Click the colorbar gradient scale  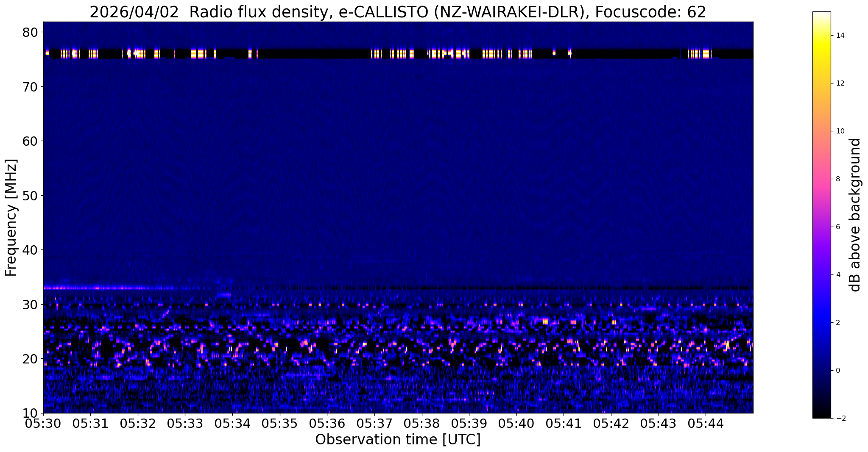pos(821,215)
